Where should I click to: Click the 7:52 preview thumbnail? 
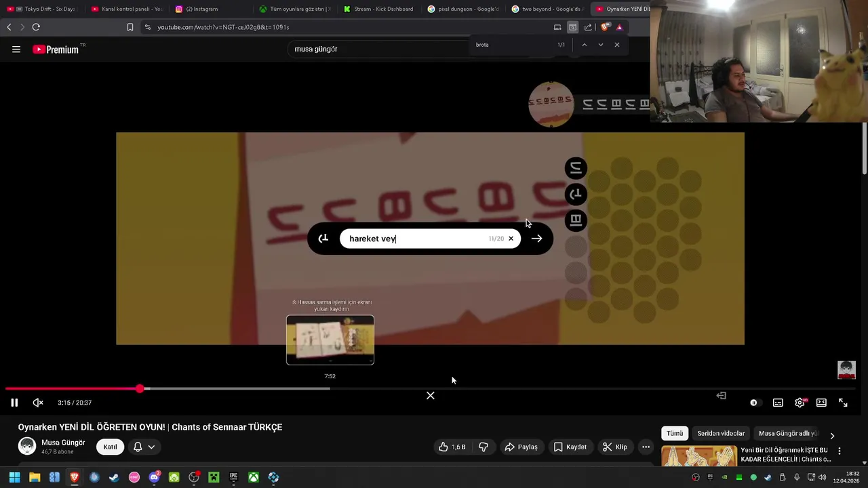click(x=330, y=340)
